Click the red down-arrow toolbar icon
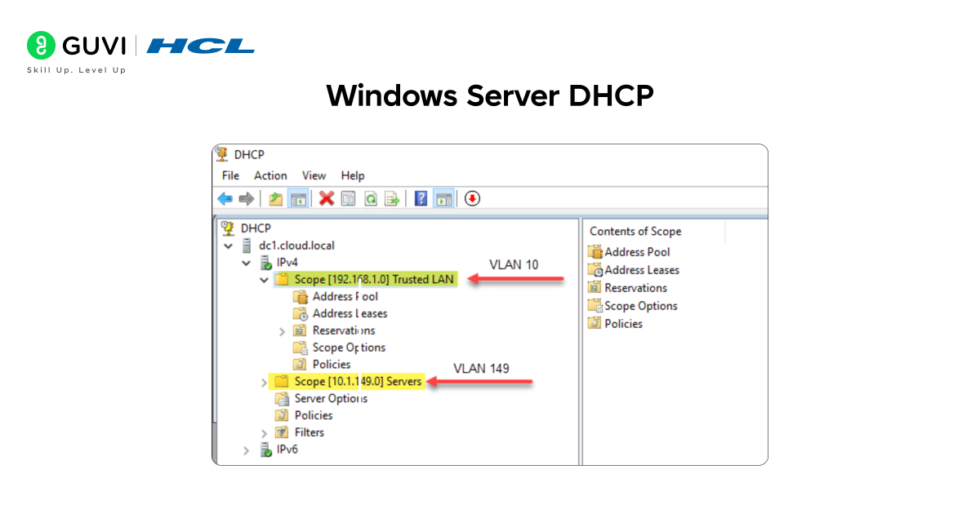 pyautogui.click(x=472, y=198)
